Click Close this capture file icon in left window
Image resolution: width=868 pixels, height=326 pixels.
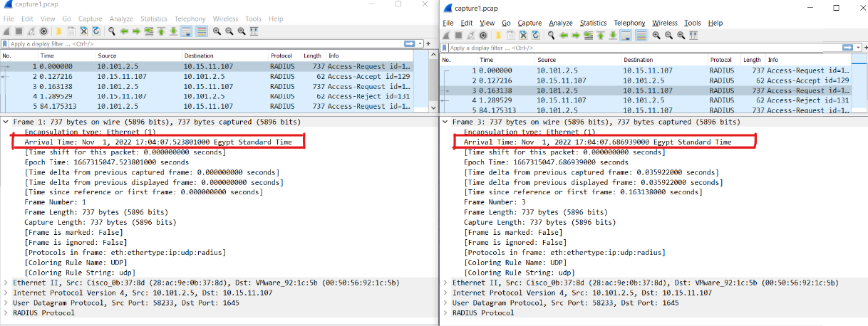(x=84, y=31)
